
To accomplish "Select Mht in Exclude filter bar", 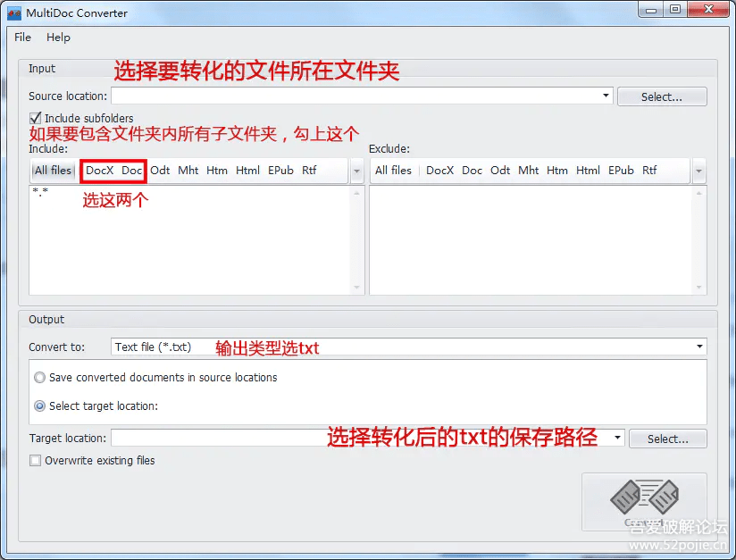I will [x=529, y=171].
